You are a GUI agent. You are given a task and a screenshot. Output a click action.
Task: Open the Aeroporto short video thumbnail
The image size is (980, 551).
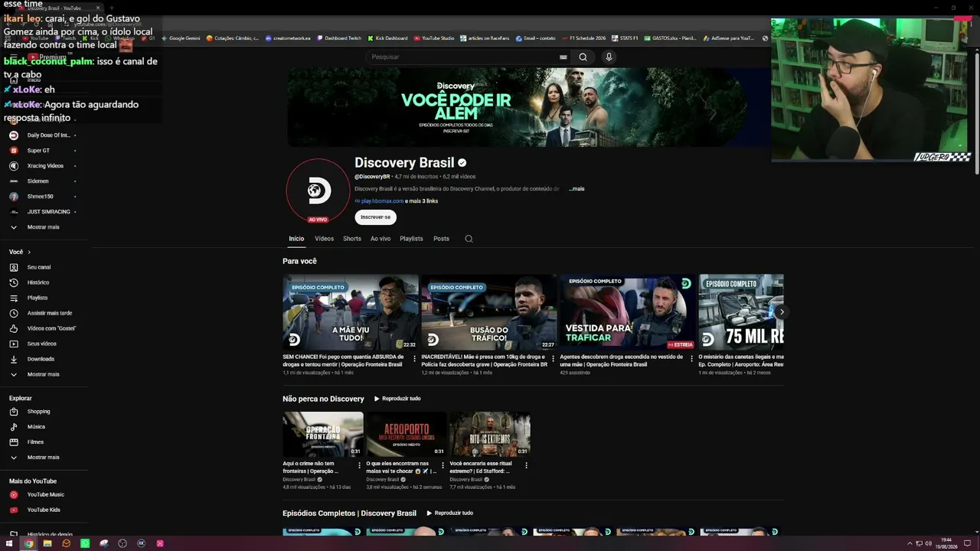click(407, 435)
